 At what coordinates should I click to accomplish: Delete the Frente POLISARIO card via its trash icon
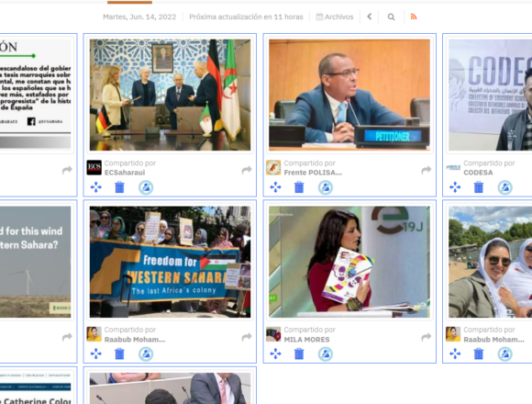299,187
